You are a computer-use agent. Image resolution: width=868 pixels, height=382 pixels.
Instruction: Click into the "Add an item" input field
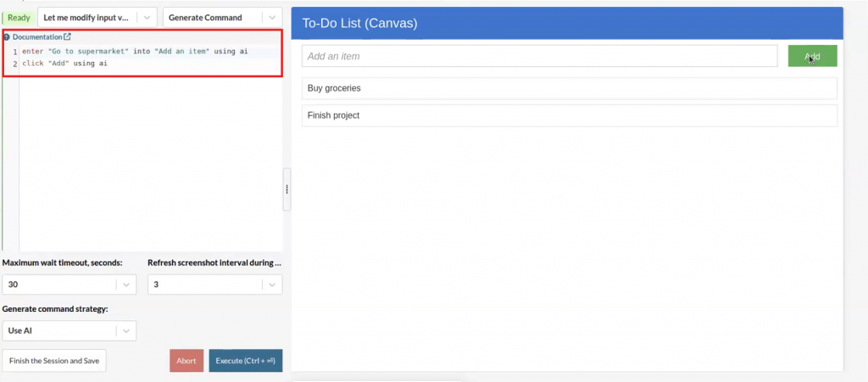pos(539,57)
